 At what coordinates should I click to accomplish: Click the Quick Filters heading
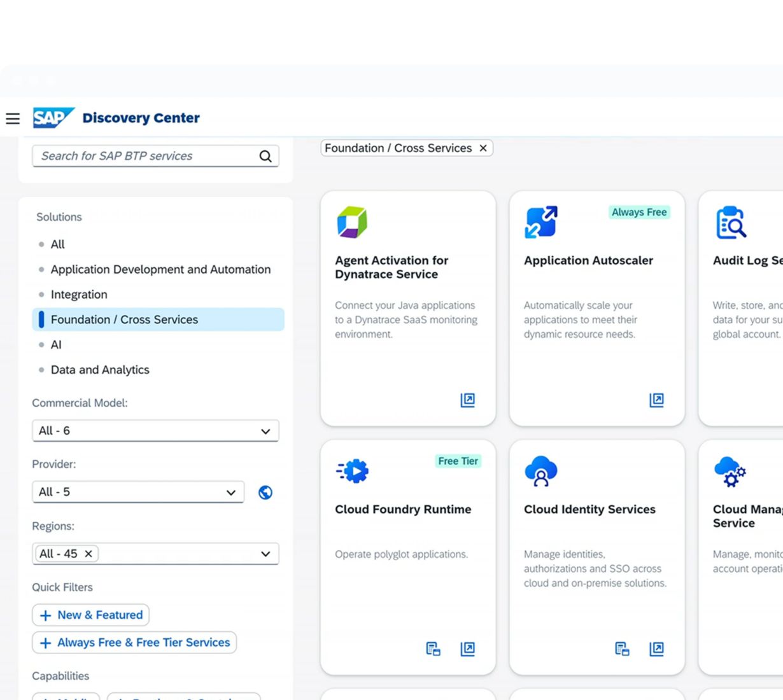62,587
